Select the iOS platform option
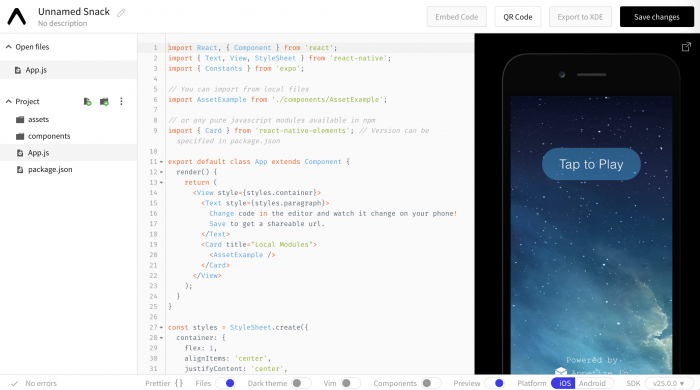Viewport: 700px width, 390px height. pos(563,383)
